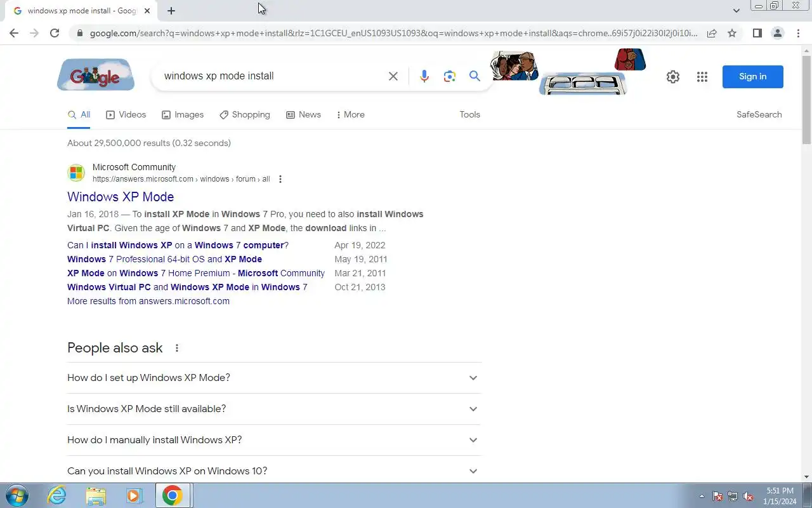The height and width of the screenshot is (508, 812).
Task: Clear the search box with the X icon
Action: tap(393, 76)
